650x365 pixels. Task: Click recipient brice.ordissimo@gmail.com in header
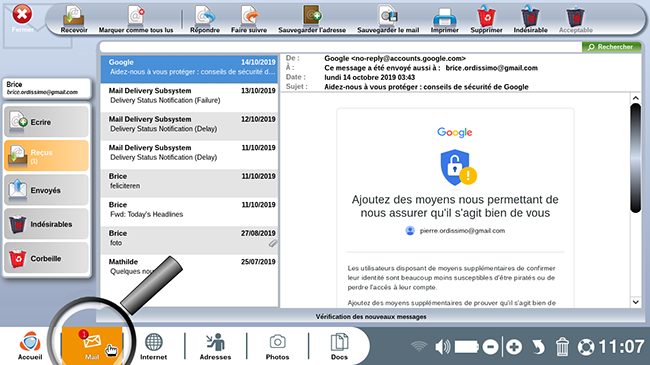[x=492, y=68]
